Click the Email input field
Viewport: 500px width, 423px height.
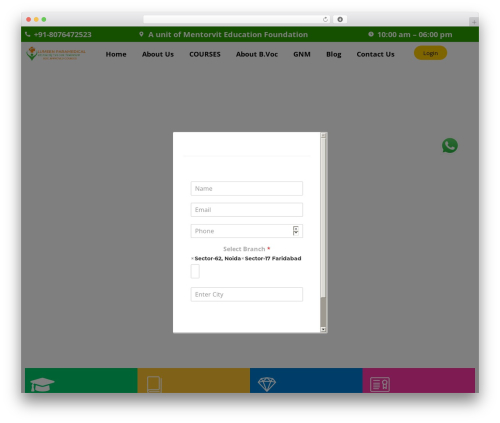tap(247, 210)
